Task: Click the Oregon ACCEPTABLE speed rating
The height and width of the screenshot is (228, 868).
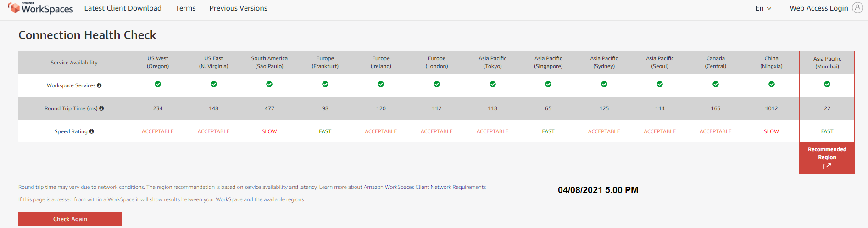Action: click(158, 131)
